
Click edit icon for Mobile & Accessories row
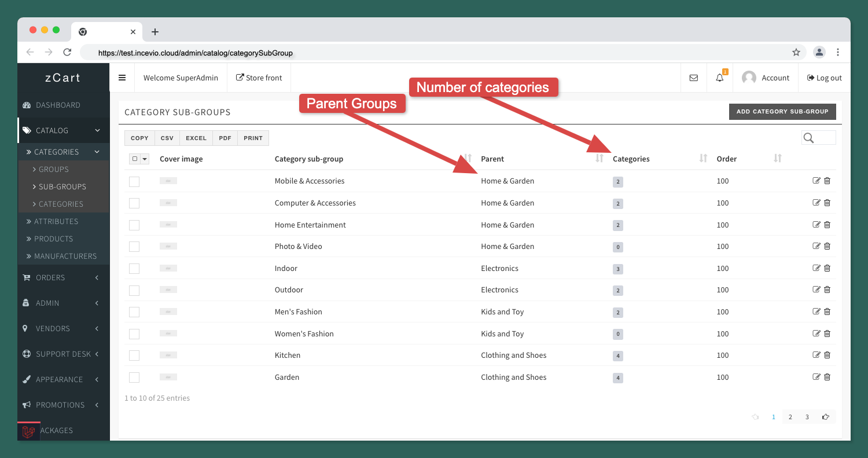pos(816,181)
